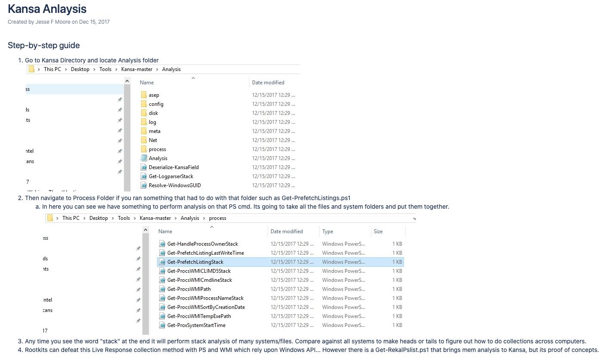Image resolution: width=607 pixels, height=364 pixels.
Task: Expand chevron after Desktop in path ending at Analysis
Action: 94,69
